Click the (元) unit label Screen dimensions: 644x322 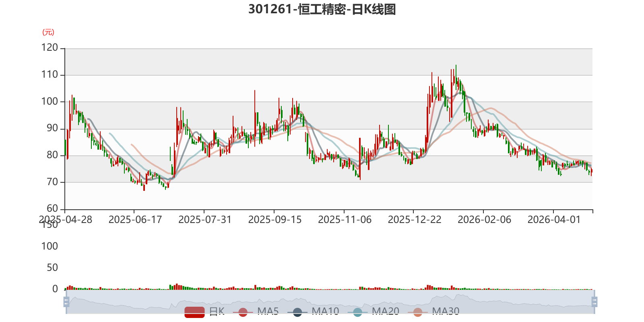click(48, 32)
